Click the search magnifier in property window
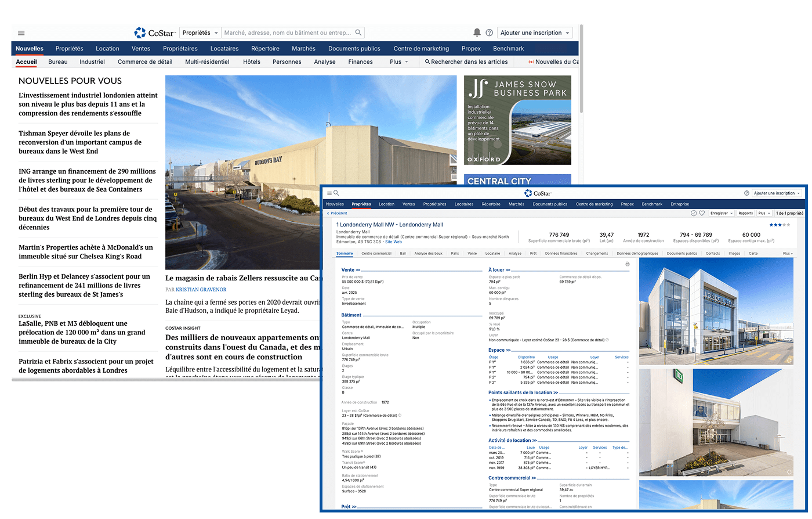812x519 pixels. point(336,193)
